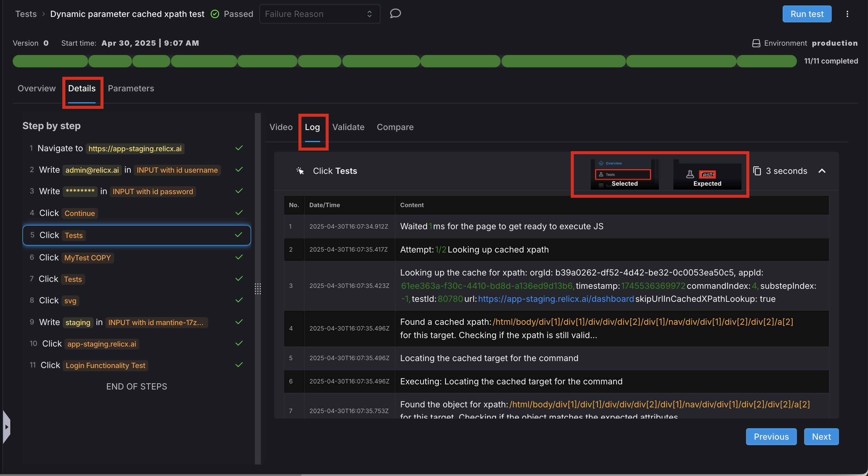Open the Compare tab
This screenshot has width=868, height=476.
click(x=395, y=127)
